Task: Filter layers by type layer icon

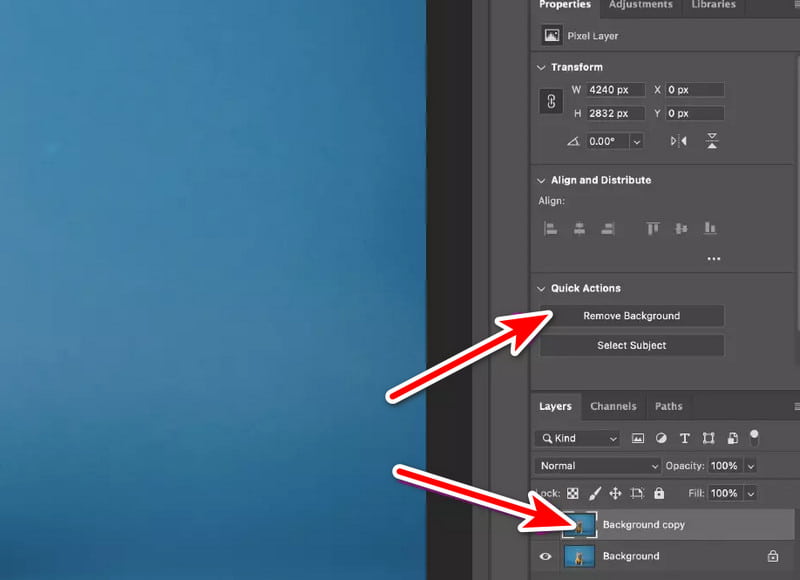Action: coord(685,438)
